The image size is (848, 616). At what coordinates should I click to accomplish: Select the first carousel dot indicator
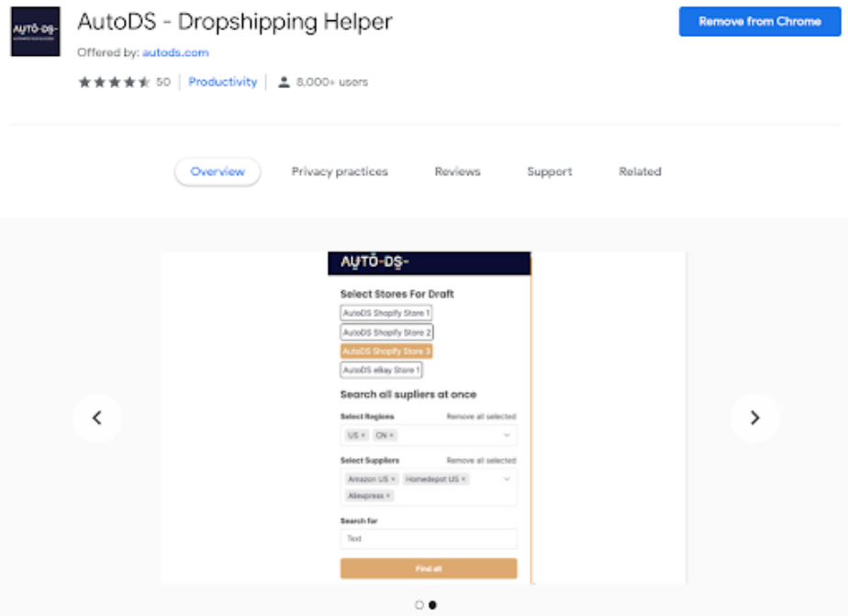(419, 605)
